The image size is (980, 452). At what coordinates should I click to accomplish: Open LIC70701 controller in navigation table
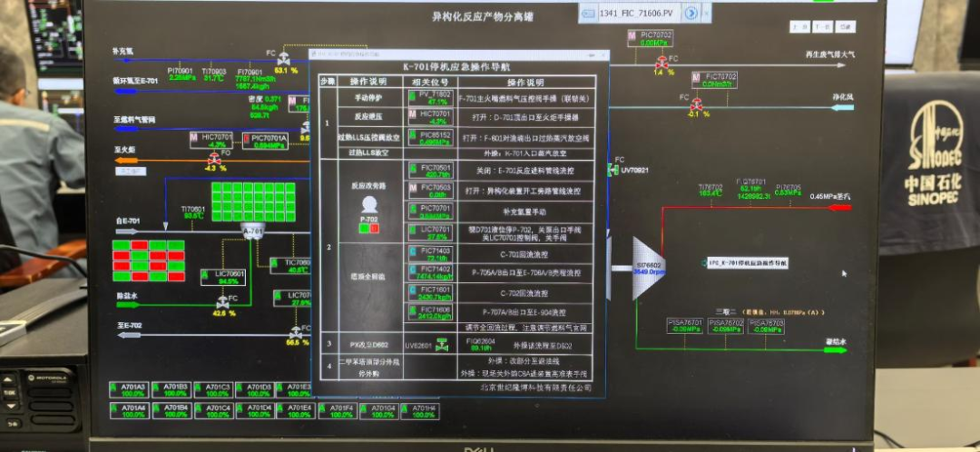tap(430, 232)
